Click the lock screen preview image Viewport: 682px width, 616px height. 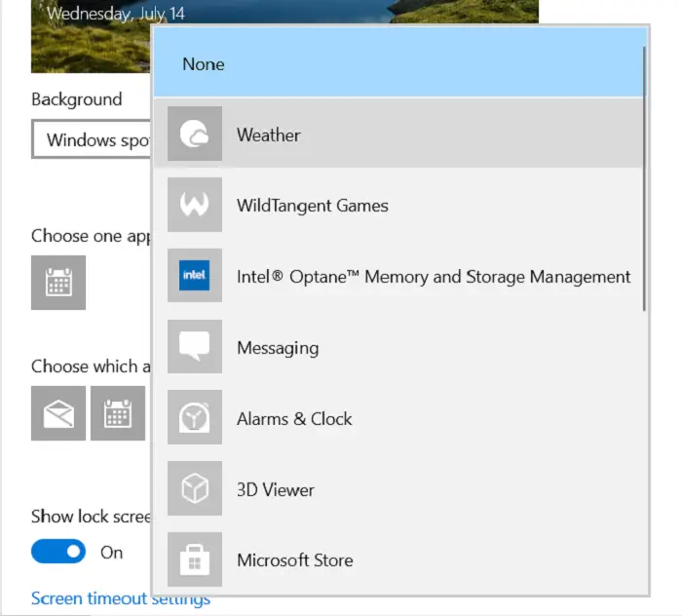click(x=91, y=36)
